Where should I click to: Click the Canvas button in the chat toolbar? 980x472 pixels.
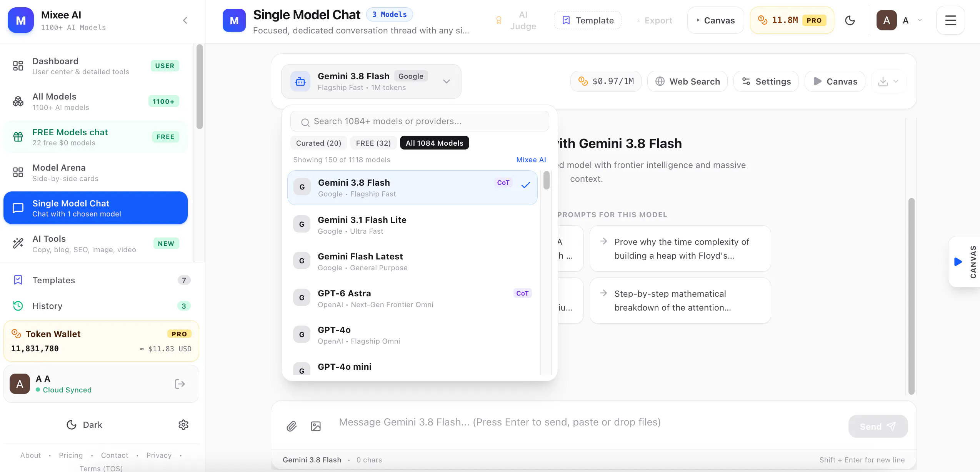click(x=835, y=81)
